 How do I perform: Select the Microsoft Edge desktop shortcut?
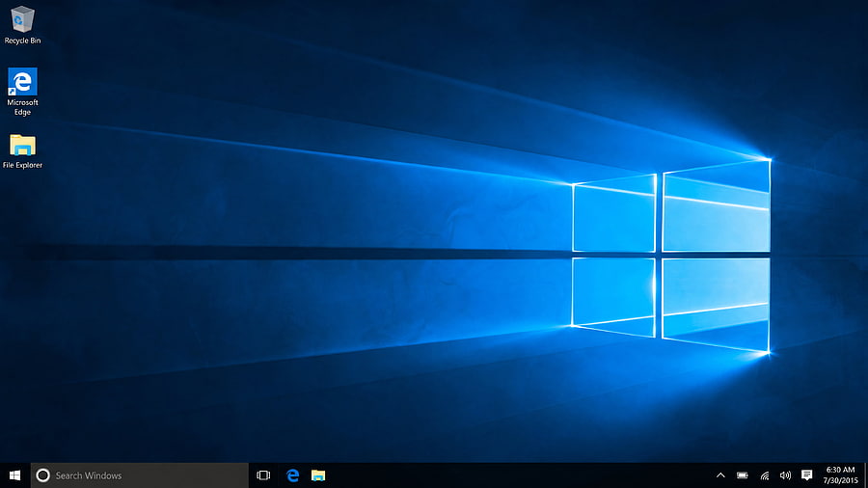(22, 92)
